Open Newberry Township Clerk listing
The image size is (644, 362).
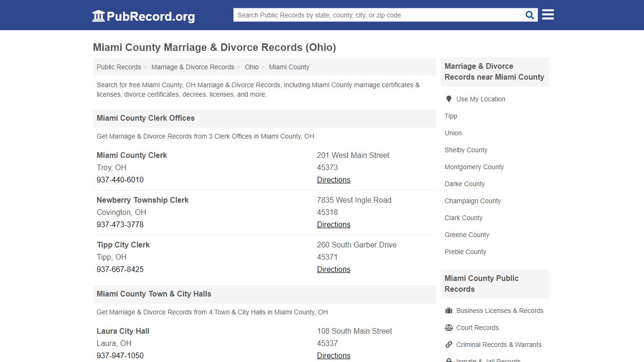pyautogui.click(x=142, y=200)
